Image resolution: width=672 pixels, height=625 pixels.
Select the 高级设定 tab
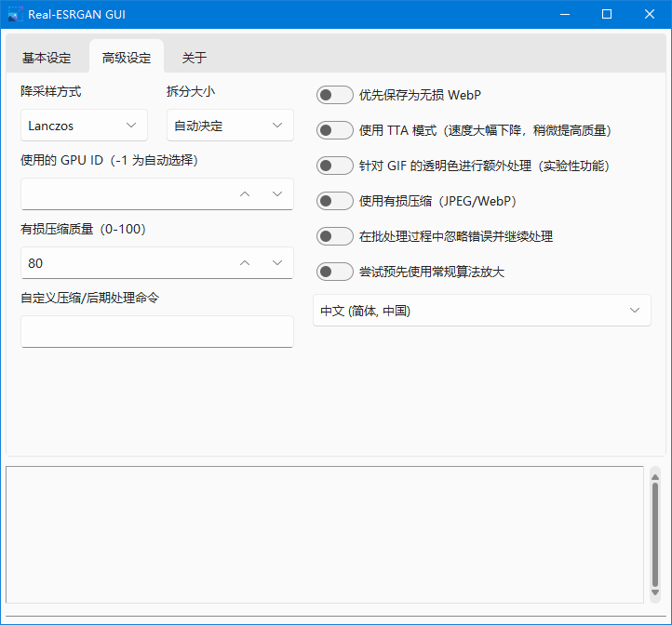click(x=127, y=58)
